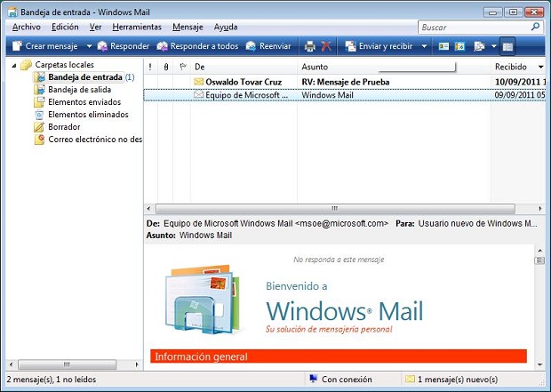Click in the Buscar search field
Viewport: 551px width, 392px height.
coord(475,27)
